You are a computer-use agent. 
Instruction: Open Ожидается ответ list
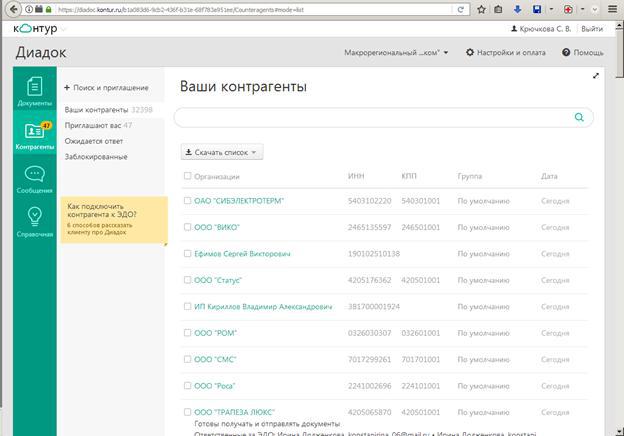pyautogui.click(x=94, y=141)
